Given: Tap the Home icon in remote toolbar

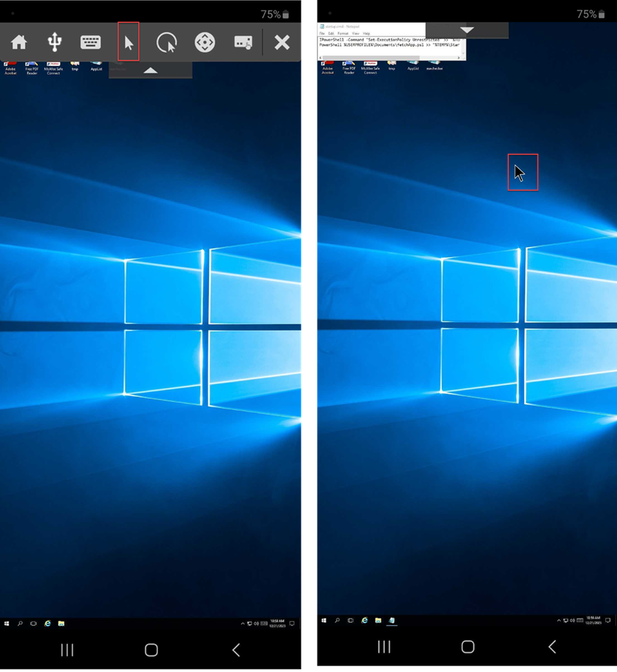Looking at the screenshot, I should [19, 42].
